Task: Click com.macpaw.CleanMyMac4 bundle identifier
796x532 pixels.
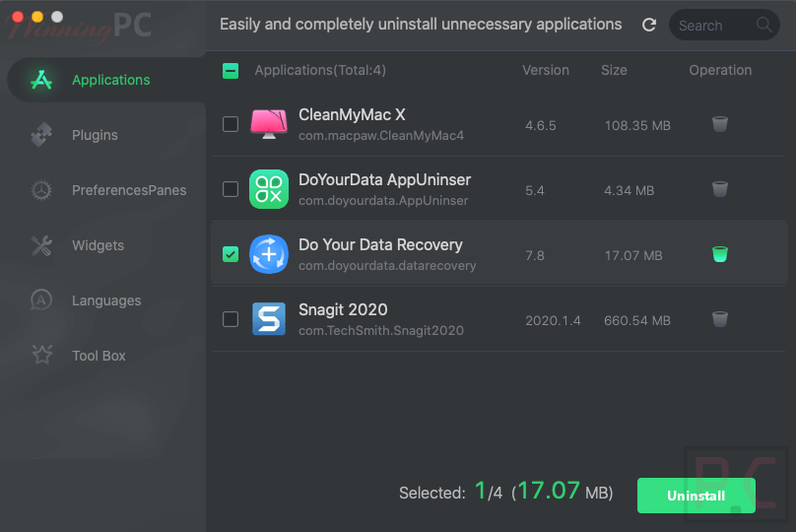Action: click(x=381, y=136)
